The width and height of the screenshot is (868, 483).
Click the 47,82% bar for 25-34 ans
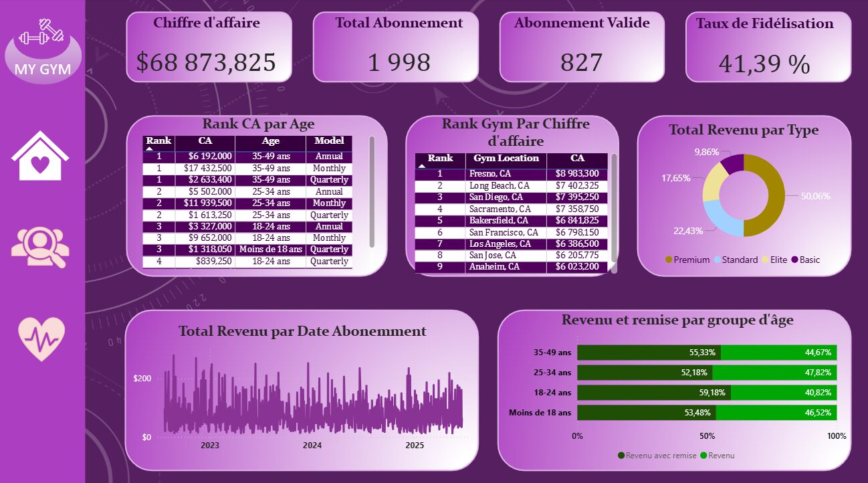[x=774, y=373]
